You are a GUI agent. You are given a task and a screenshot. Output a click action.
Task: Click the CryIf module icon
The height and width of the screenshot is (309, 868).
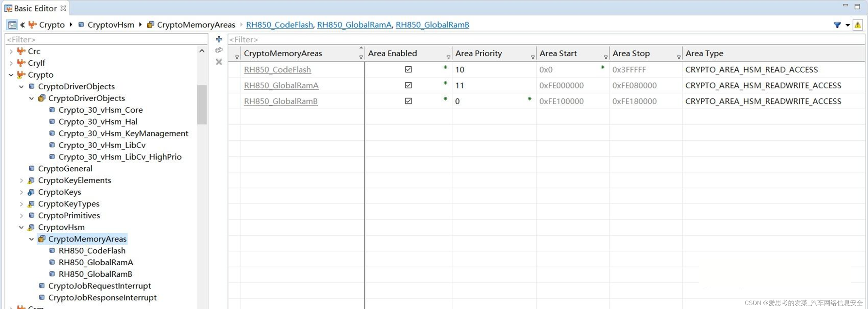(x=21, y=63)
